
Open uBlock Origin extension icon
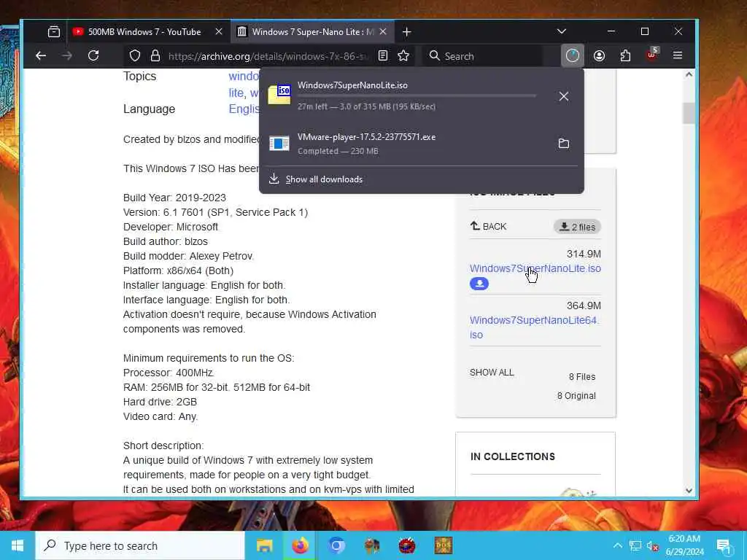(651, 55)
